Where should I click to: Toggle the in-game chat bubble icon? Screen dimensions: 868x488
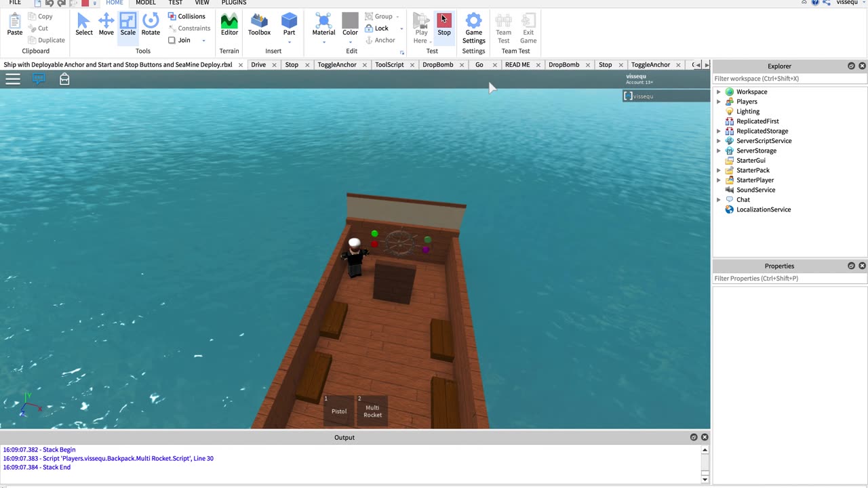pyautogui.click(x=39, y=79)
